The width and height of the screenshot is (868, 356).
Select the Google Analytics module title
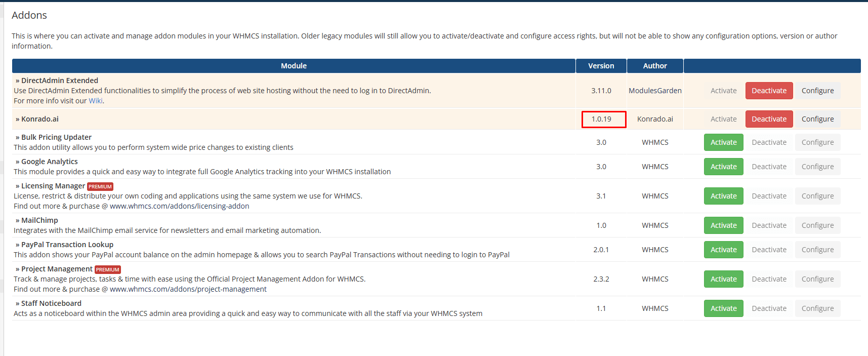[50, 162]
